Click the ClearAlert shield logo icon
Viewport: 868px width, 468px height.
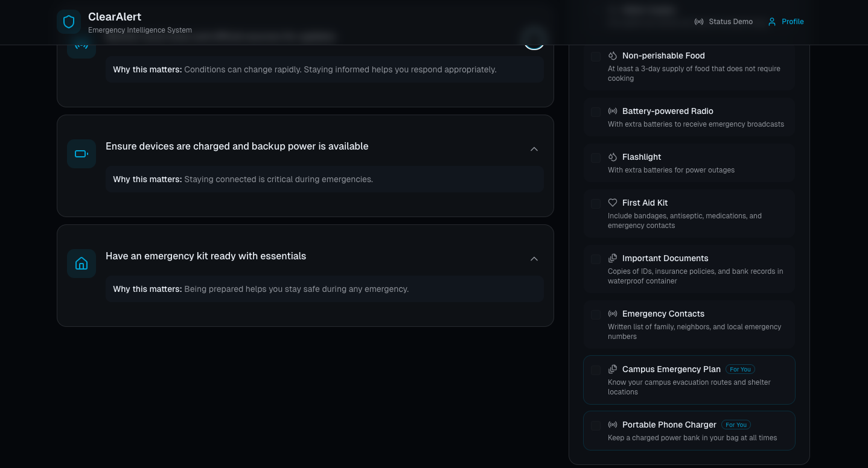point(69,22)
